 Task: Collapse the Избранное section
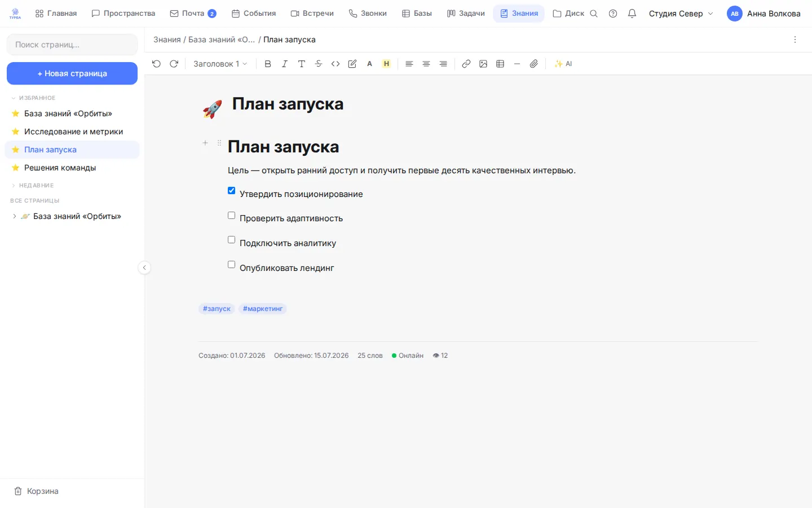click(x=33, y=98)
